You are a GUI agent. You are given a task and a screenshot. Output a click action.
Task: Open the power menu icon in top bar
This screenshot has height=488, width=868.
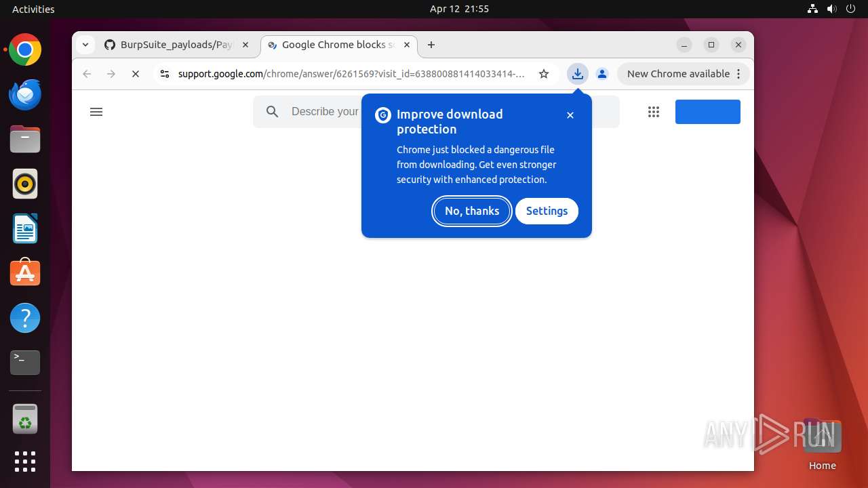click(852, 9)
